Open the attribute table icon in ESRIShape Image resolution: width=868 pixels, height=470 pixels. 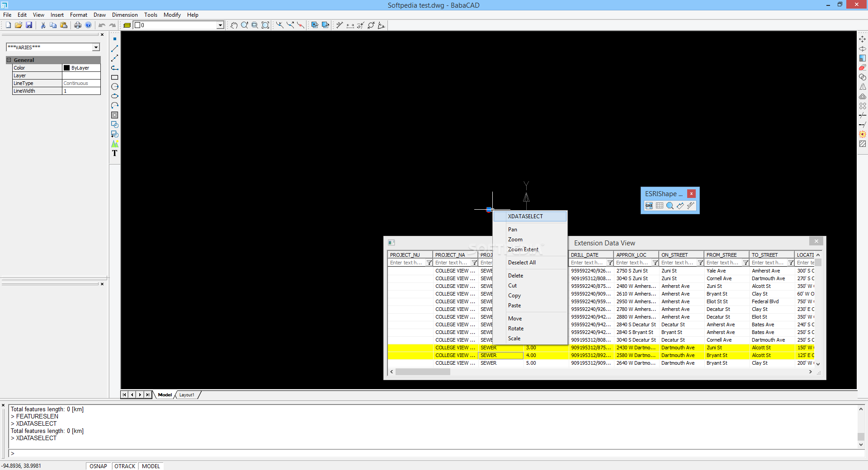(660, 206)
